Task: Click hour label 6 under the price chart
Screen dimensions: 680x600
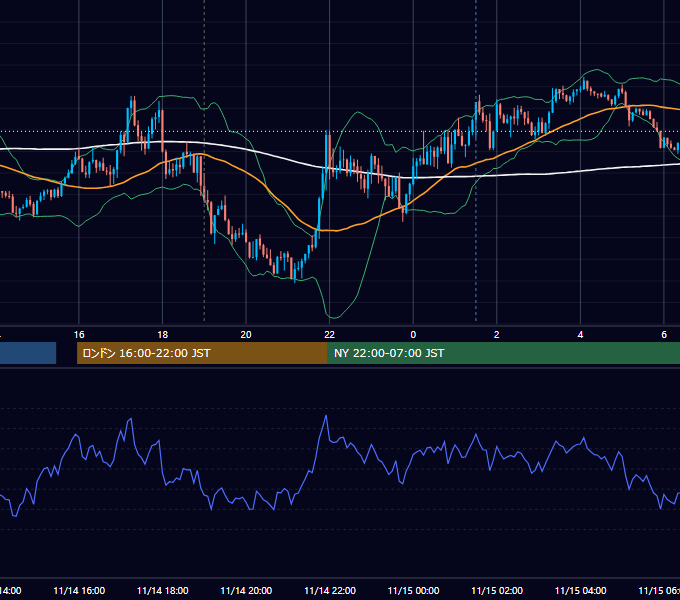Action: 664,335
